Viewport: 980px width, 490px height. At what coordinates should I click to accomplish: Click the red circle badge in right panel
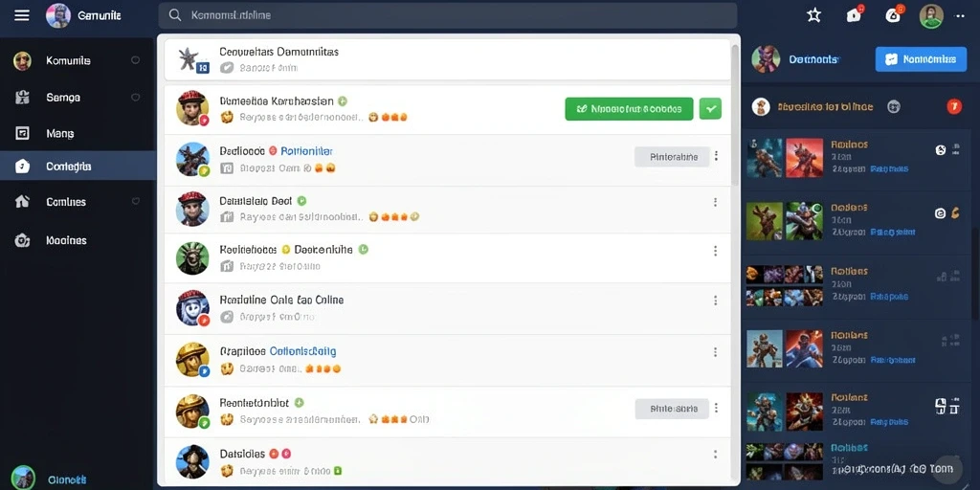pos(954,107)
